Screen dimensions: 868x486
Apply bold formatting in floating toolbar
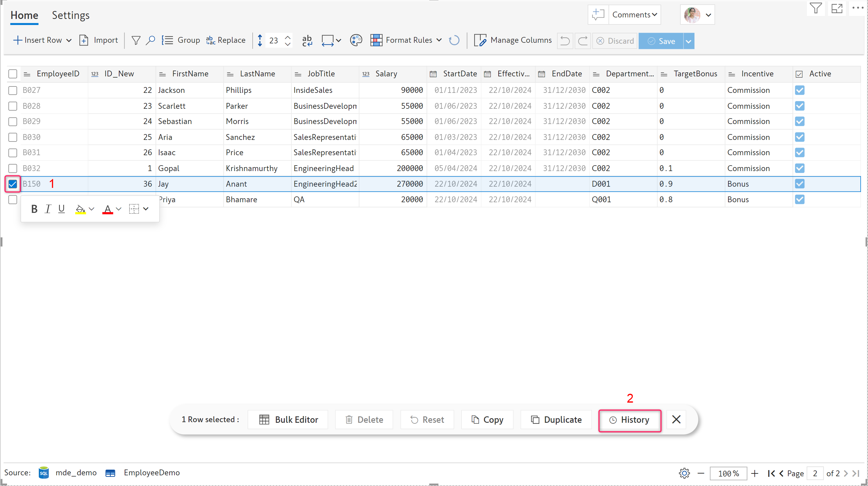click(x=34, y=209)
